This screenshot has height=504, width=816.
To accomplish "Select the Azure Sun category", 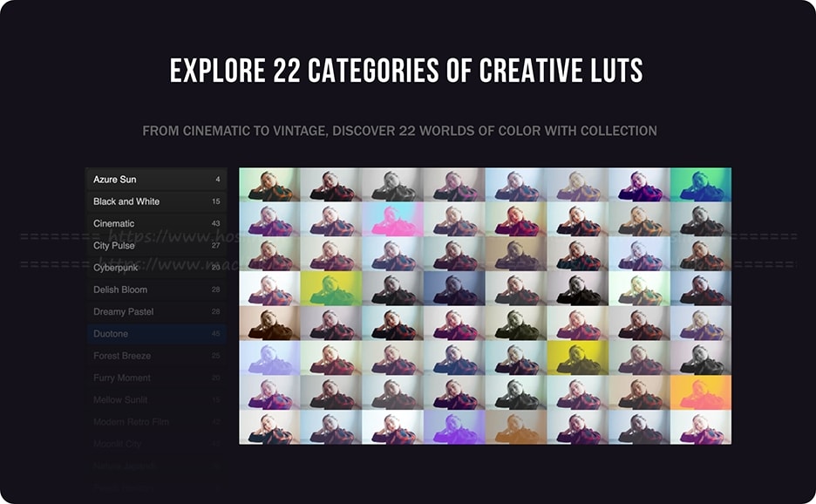I will pos(156,179).
